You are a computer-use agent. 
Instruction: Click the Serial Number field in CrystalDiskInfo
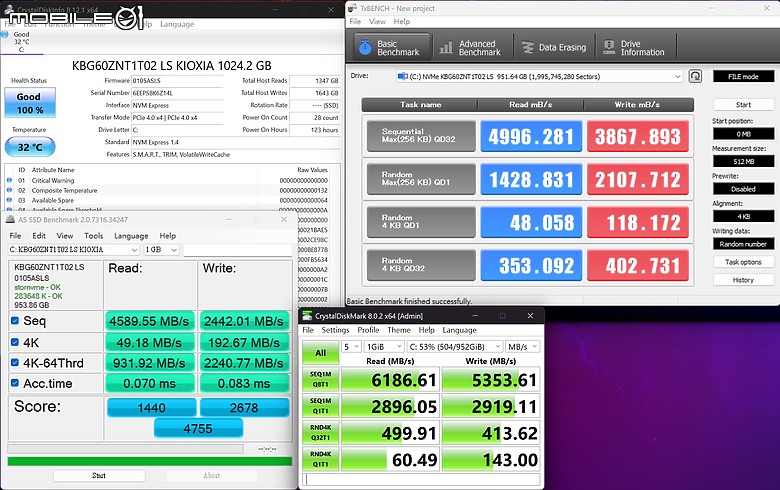(x=178, y=93)
